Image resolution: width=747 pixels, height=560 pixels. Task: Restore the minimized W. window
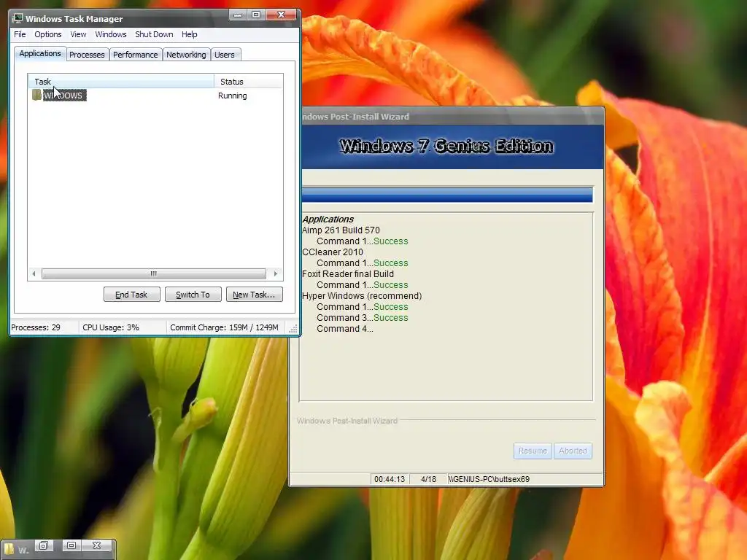43,545
